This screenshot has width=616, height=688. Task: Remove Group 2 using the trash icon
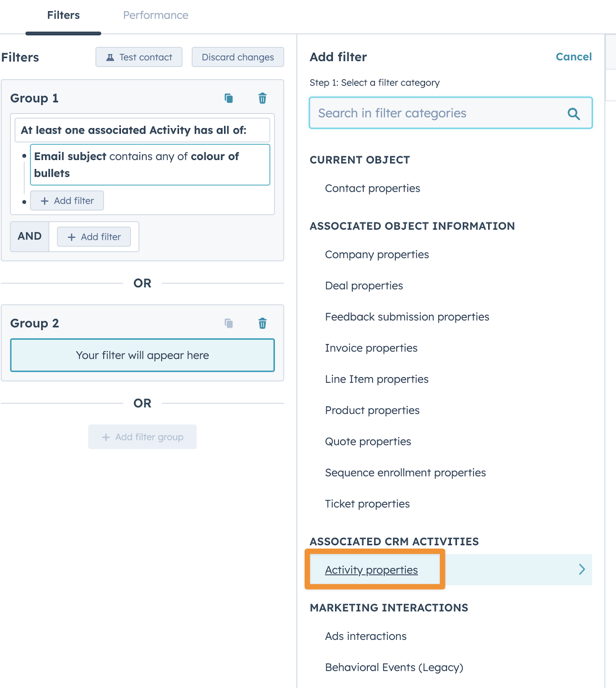(x=262, y=323)
